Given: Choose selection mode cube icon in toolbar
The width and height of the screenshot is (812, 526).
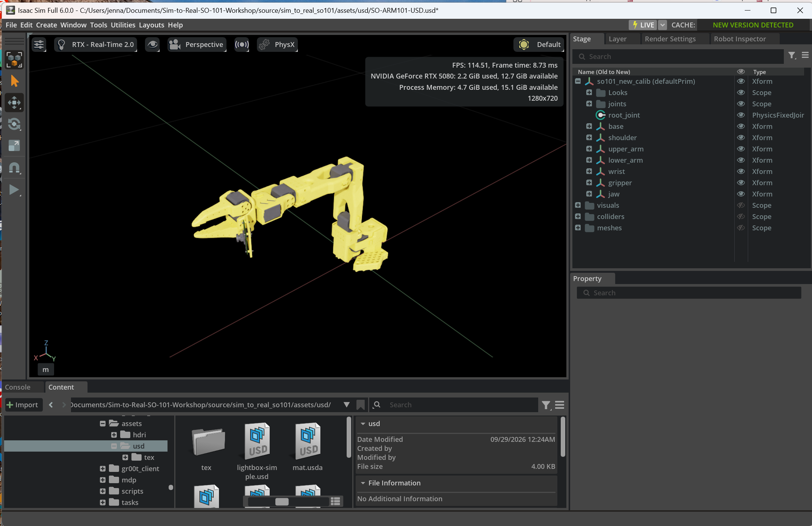Looking at the screenshot, I should point(14,60).
